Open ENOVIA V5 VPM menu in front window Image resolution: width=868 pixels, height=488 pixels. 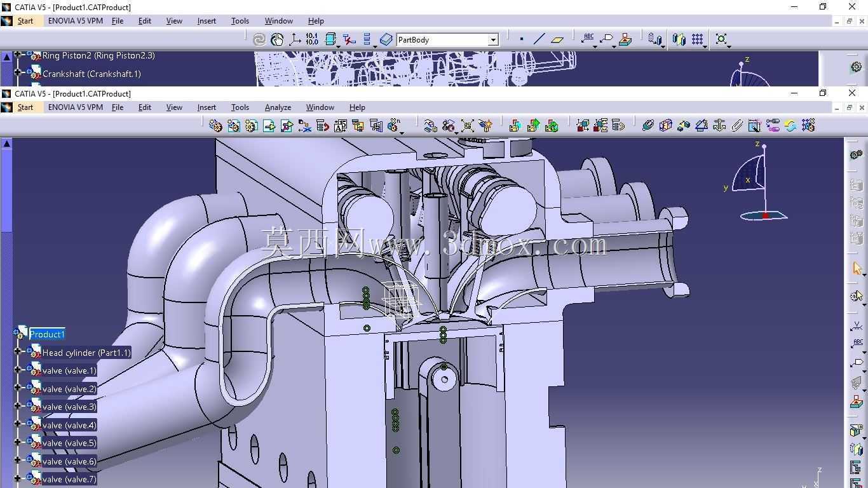76,107
